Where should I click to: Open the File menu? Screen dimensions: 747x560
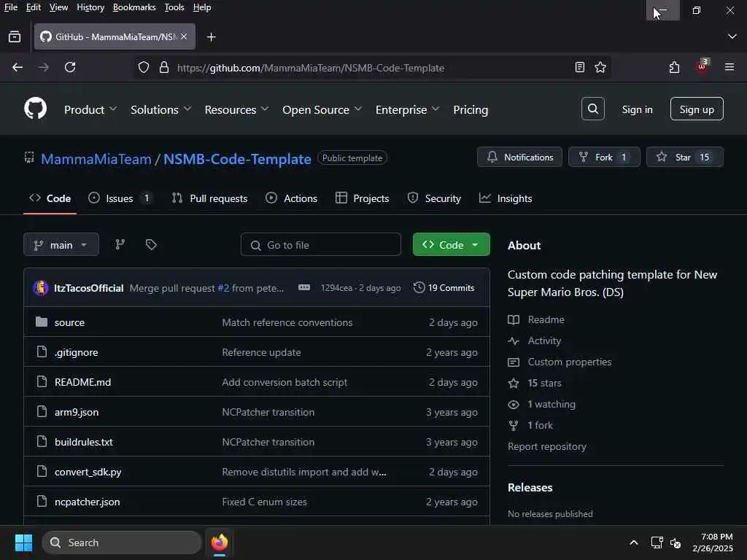[10, 7]
